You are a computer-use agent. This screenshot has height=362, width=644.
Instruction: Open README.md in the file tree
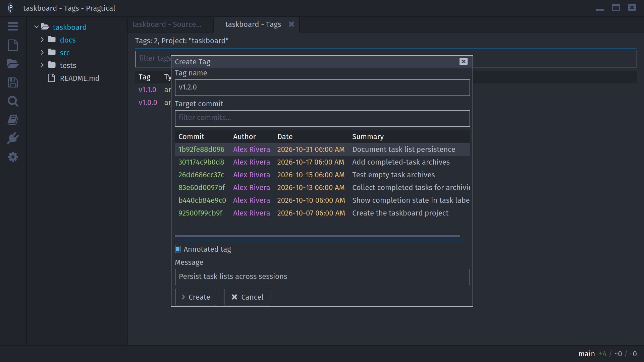(79, 78)
